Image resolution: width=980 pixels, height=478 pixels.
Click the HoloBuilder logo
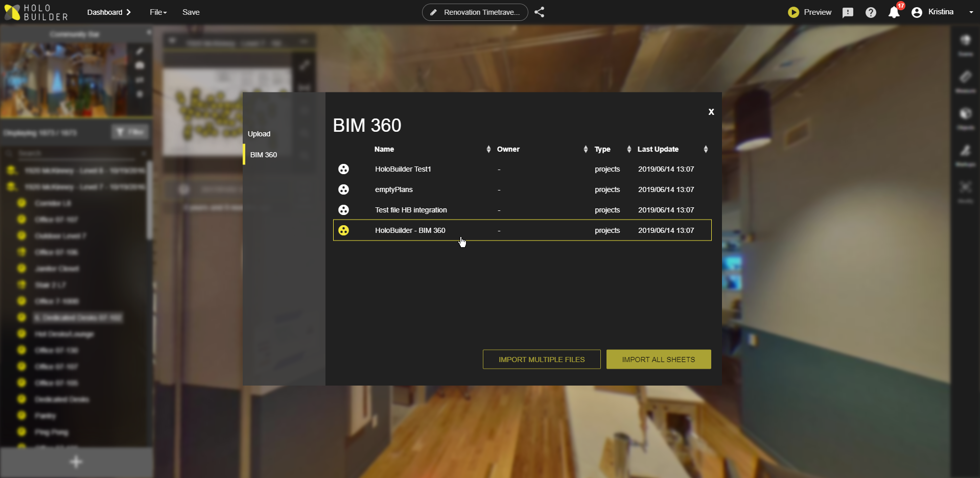click(x=36, y=12)
